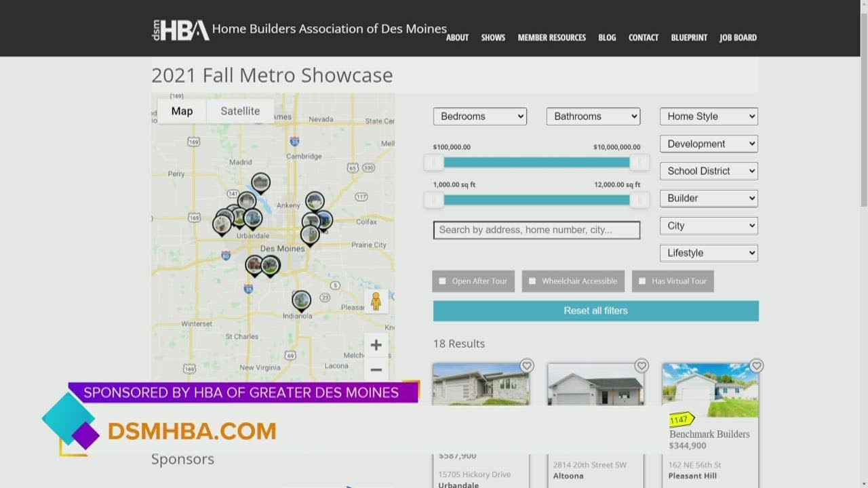This screenshot has height=488, width=868.
Task: Click the minimum price slider handle
Action: [x=434, y=162]
